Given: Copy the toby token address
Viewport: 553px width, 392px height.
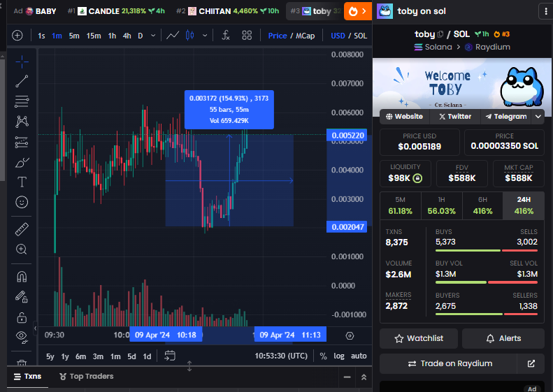Looking at the screenshot, I should tap(440, 34).
